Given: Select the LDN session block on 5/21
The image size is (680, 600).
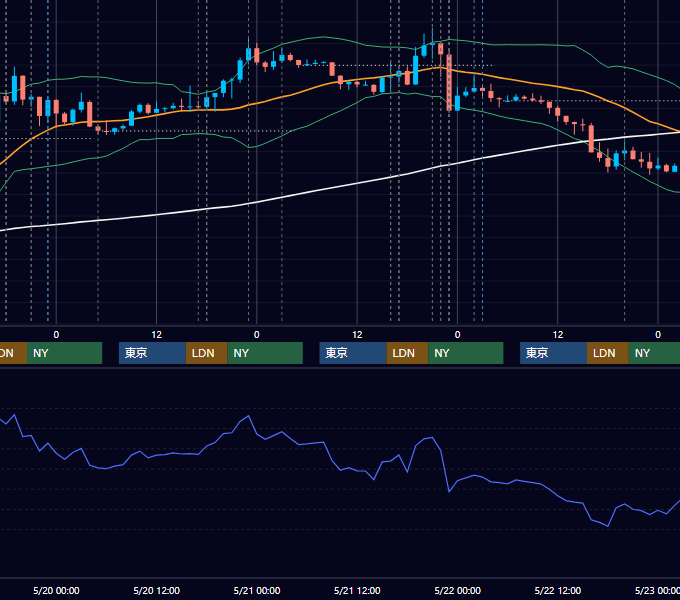Looking at the screenshot, I should point(407,353).
